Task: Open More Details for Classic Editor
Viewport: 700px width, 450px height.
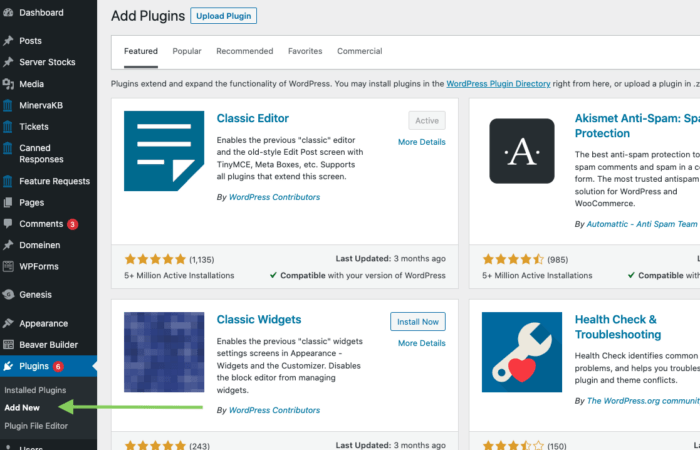Action: pos(421,142)
